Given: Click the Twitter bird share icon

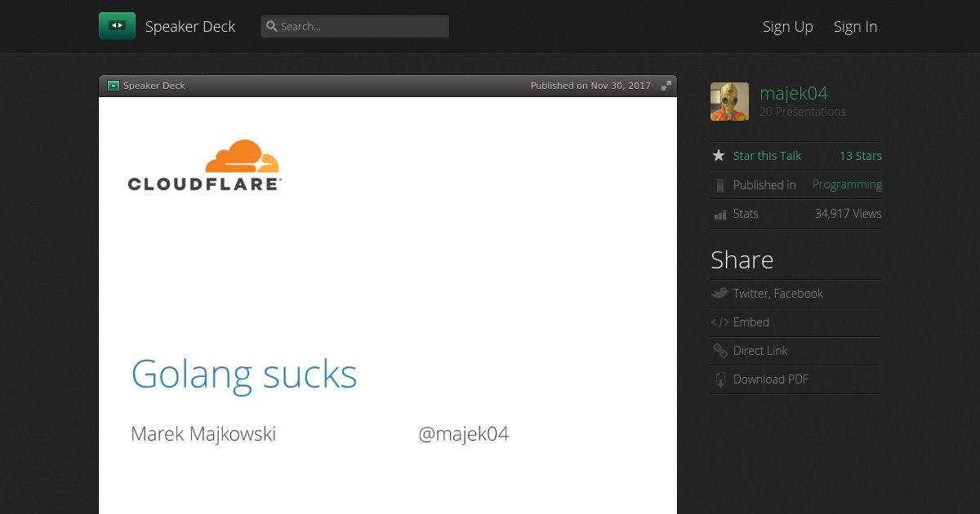Looking at the screenshot, I should [x=719, y=293].
